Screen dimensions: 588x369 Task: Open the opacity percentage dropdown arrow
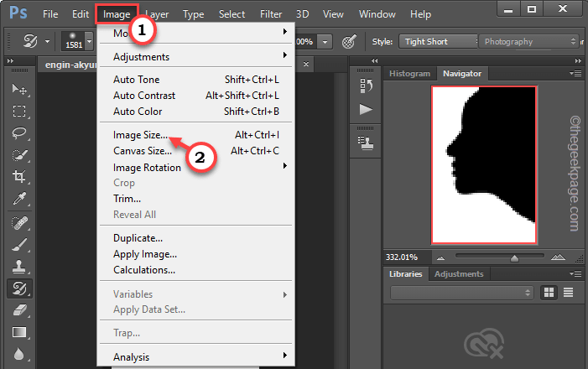point(325,42)
